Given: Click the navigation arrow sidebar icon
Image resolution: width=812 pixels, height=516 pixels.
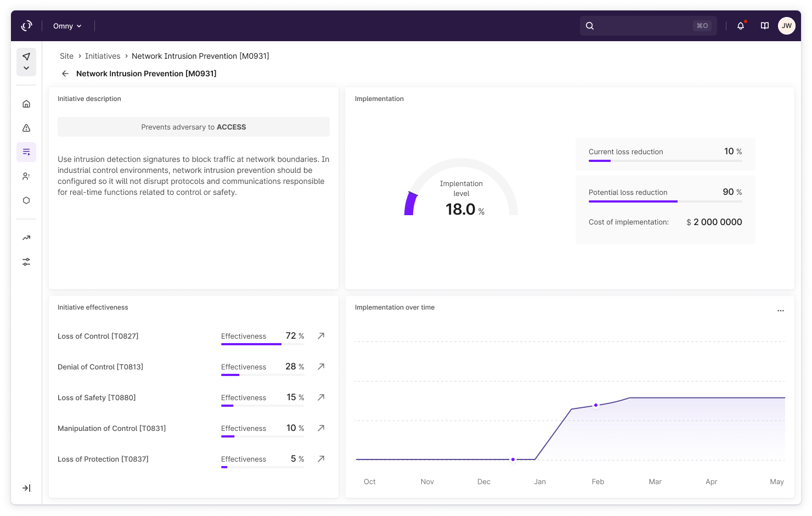Looking at the screenshot, I should point(26,57).
